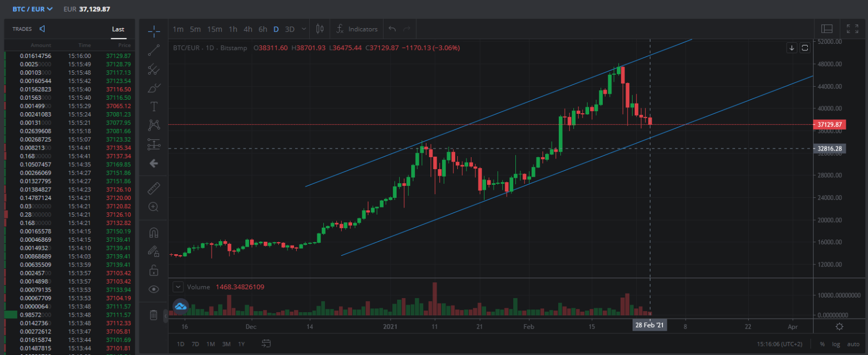Toggle lock all drawing tools
The width and height of the screenshot is (868, 355).
tap(154, 270)
